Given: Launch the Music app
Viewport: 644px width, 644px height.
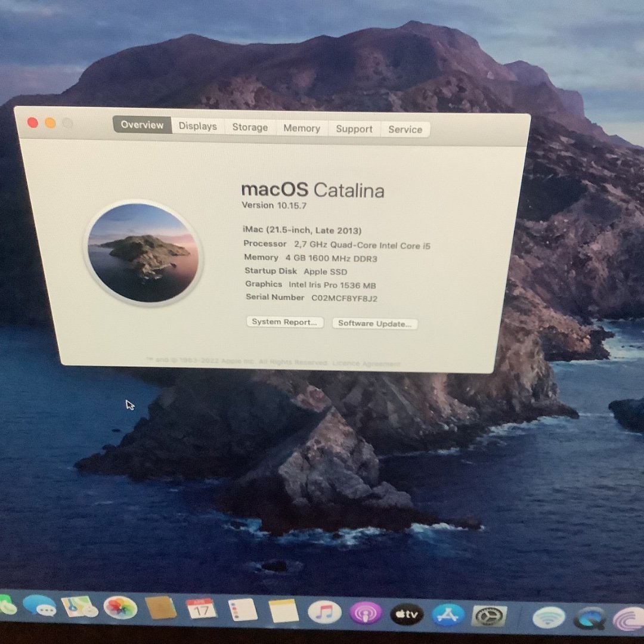Looking at the screenshot, I should (324, 612).
